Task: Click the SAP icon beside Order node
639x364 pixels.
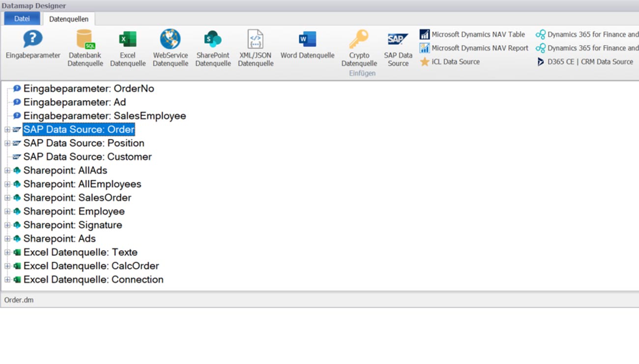Action: (x=17, y=130)
